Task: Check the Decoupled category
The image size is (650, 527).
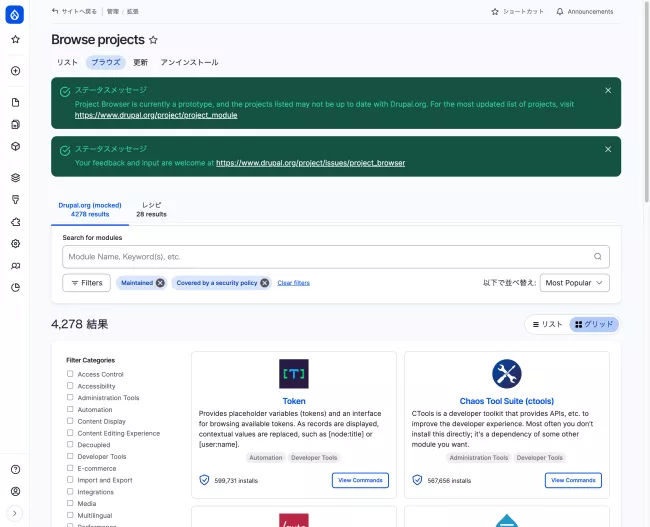Action: pyautogui.click(x=70, y=444)
